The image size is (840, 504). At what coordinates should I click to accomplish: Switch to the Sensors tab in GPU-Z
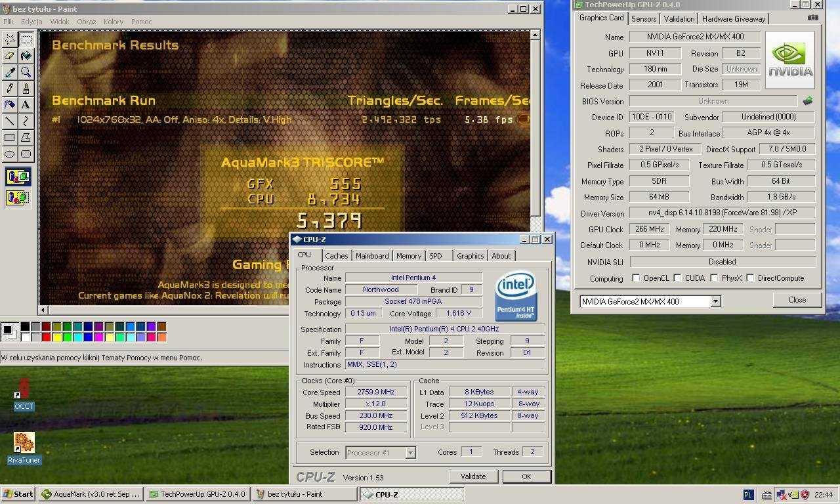coord(644,19)
